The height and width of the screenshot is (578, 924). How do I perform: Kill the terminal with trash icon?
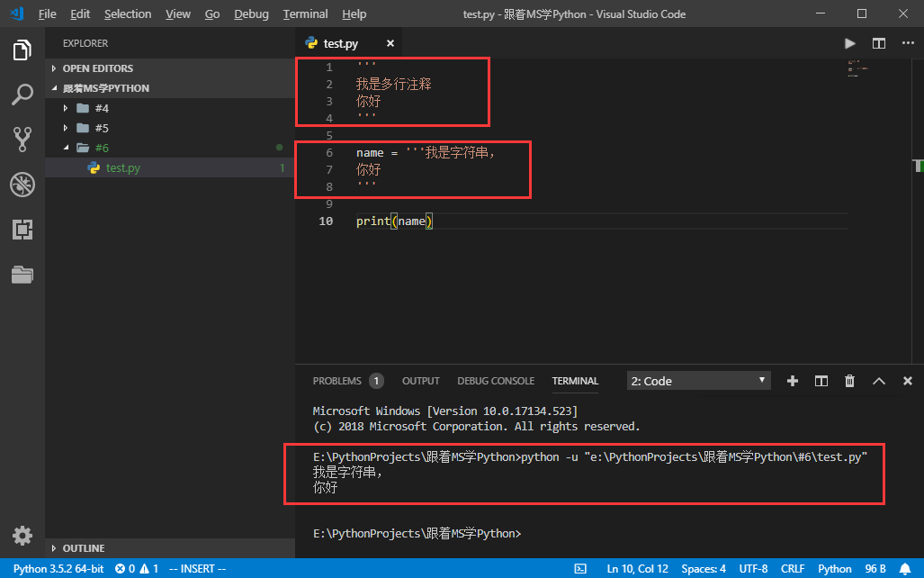[x=849, y=381]
